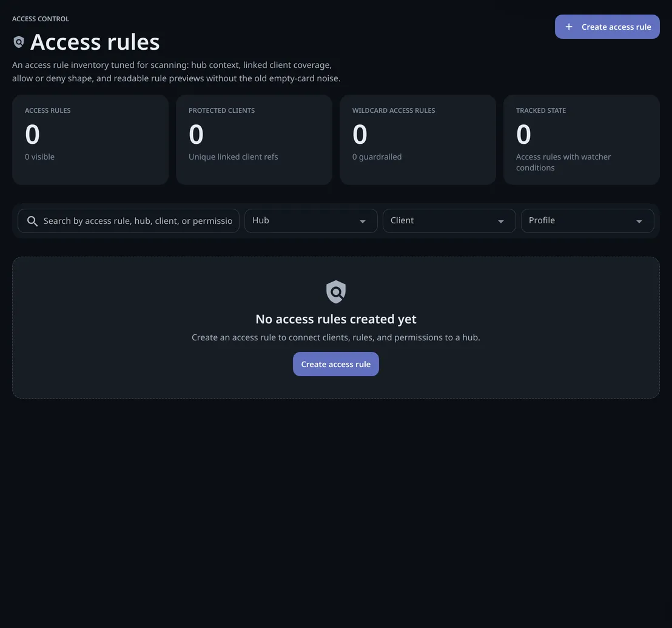The image size is (672, 628).
Task: Click the top-right Create access rule button
Action: (607, 27)
